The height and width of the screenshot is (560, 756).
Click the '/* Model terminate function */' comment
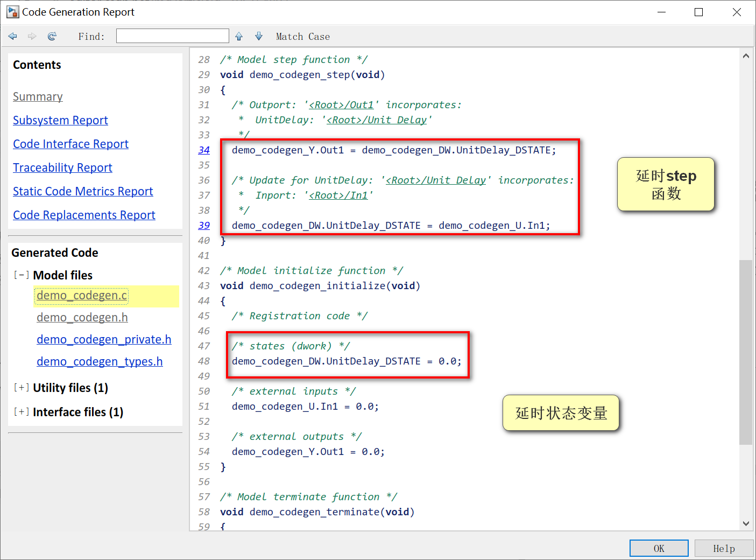(309, 497)
